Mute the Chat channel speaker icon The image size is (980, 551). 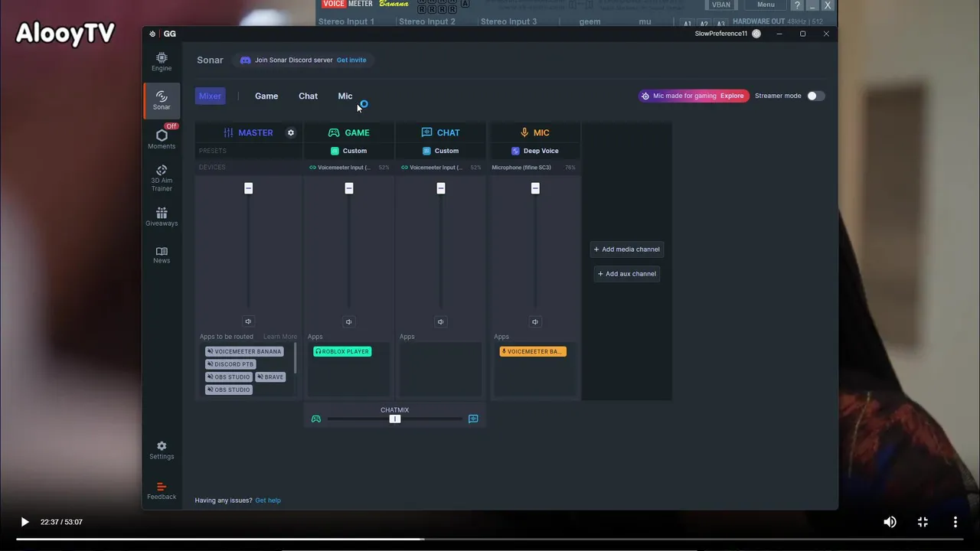[x=440, y=321]
